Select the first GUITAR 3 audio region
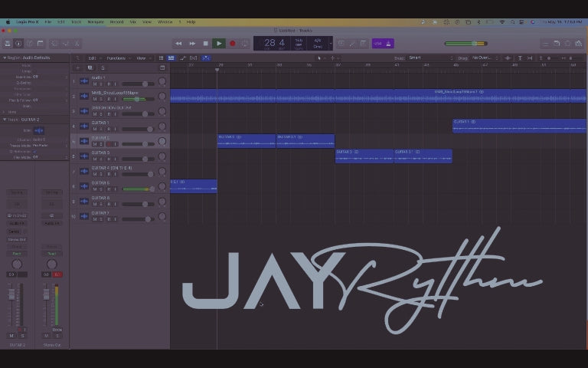The height and width of the screenshot is (368, 588). click(364, 156)
